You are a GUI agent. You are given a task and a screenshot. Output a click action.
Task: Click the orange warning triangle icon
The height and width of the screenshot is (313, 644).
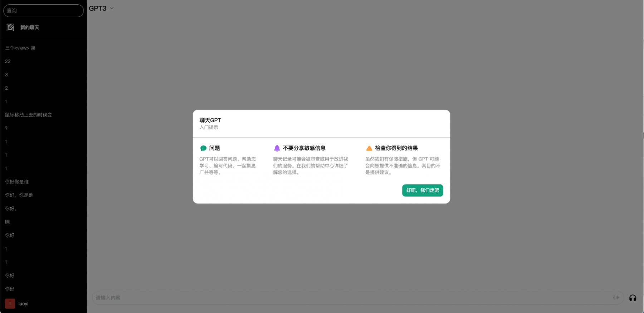point(369,148)
